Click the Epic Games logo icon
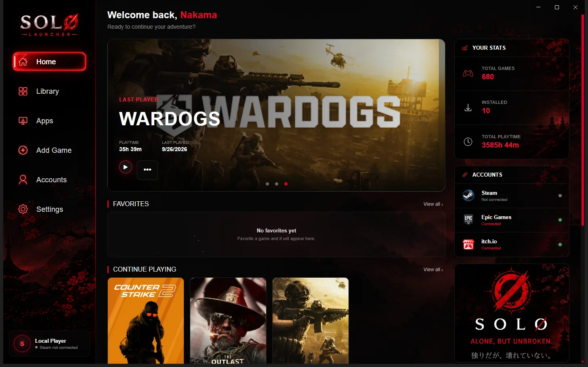The image size is (588, 367). 468,220
